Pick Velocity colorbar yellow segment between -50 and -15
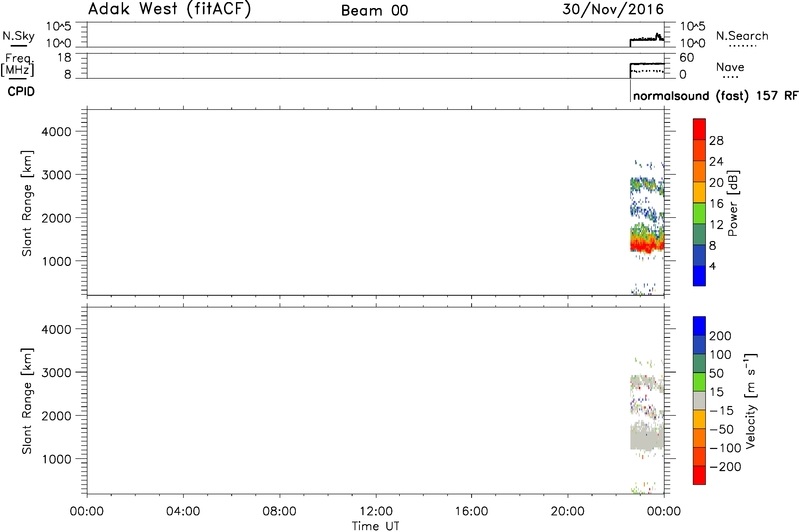 (699, 419)
